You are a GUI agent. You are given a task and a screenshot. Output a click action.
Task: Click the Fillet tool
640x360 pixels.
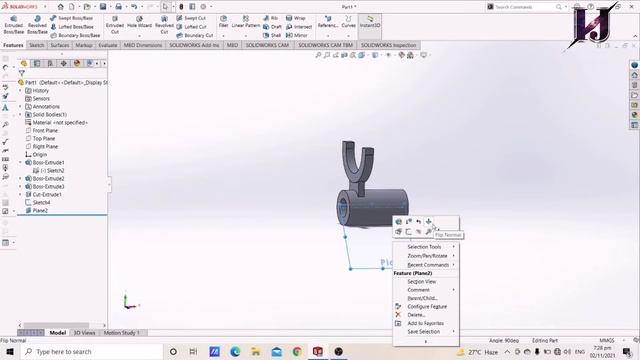[223, 22]
